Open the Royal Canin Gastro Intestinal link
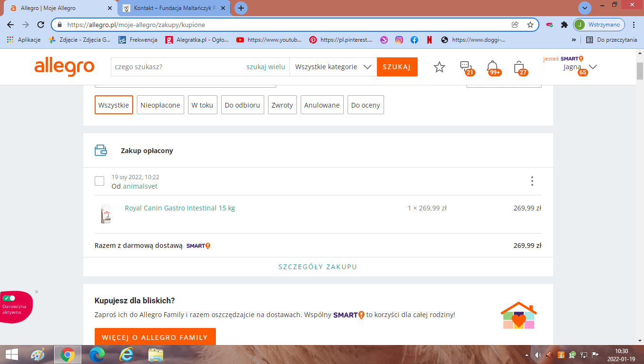644x364 pixels. (180, 208)
